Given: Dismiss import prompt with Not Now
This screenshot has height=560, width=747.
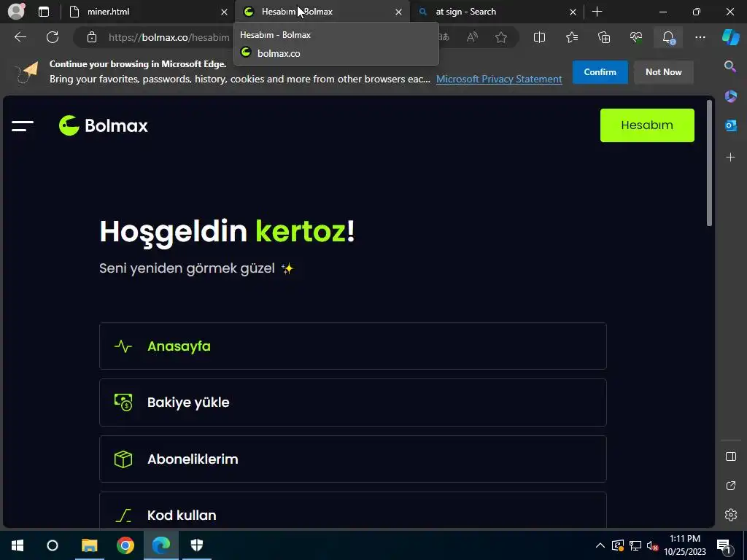Looking at the screenshot, I should pos(664,72).
